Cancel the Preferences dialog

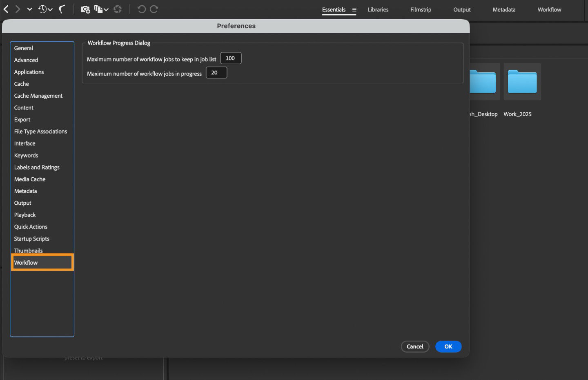(415, 346)
